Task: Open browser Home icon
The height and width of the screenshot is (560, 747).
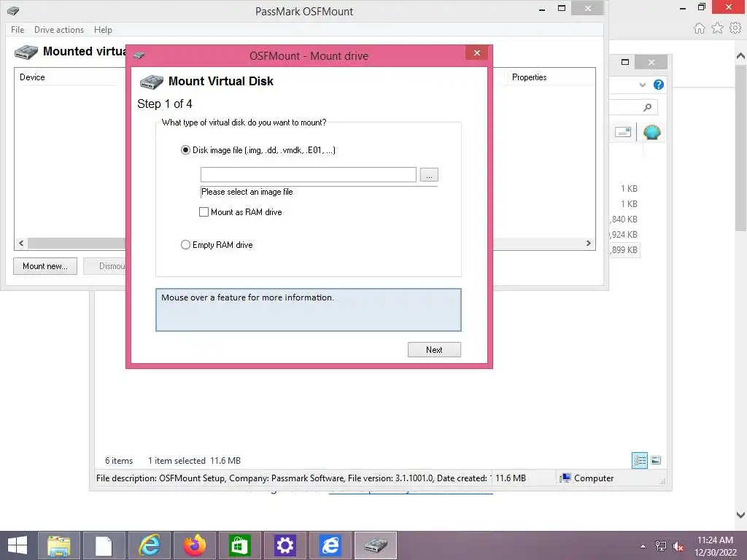Action: point(699,28)
